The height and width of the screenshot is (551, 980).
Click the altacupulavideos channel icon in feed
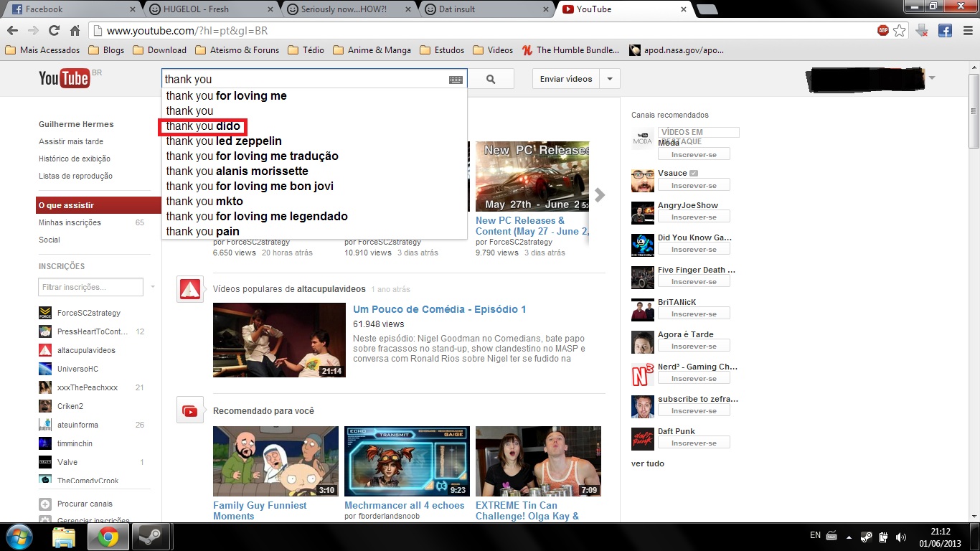[190, 289]
